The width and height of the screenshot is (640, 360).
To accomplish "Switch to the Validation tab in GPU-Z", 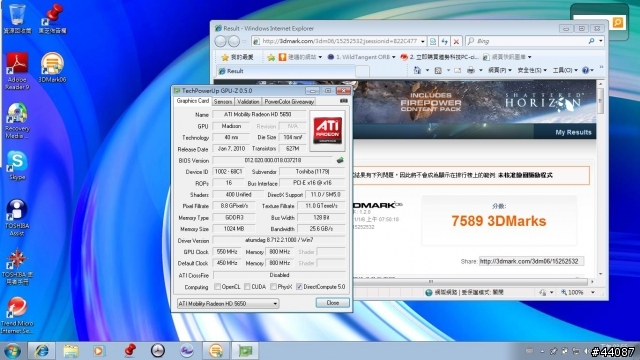I will point(248,102).
